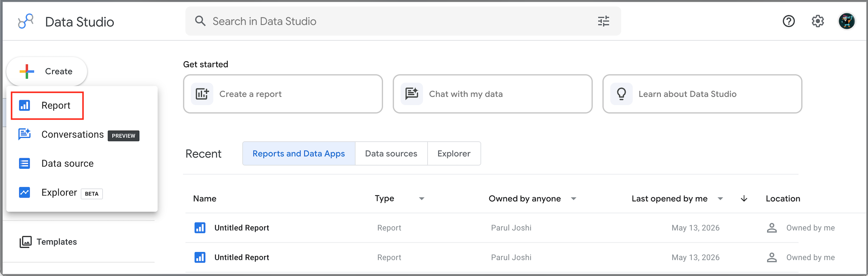Expand the Owned by anyone dropdown
868x276 pixels.
point(574,199)
